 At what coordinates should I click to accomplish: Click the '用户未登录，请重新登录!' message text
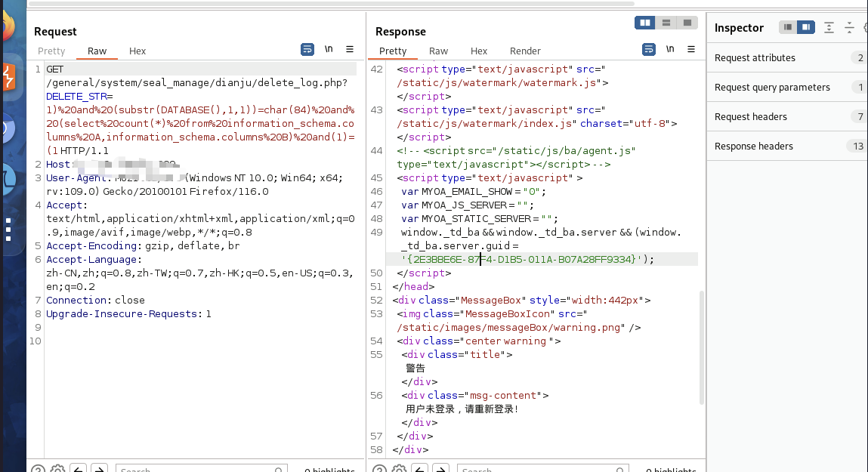[x=462, y=409]
